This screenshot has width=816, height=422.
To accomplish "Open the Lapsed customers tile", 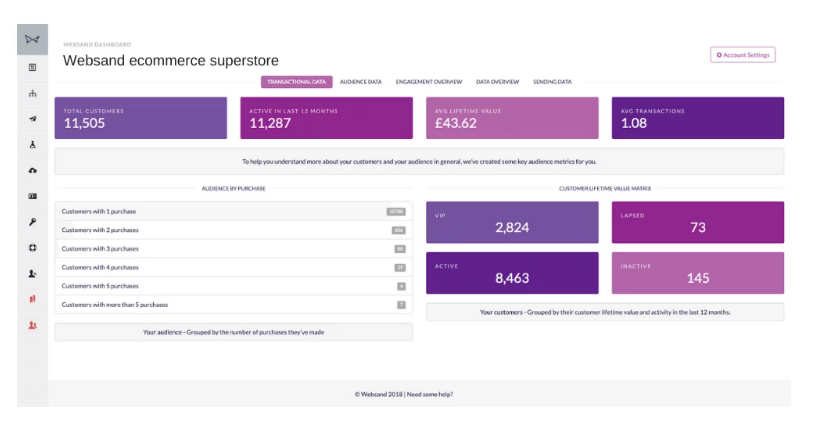I will 697,223.
